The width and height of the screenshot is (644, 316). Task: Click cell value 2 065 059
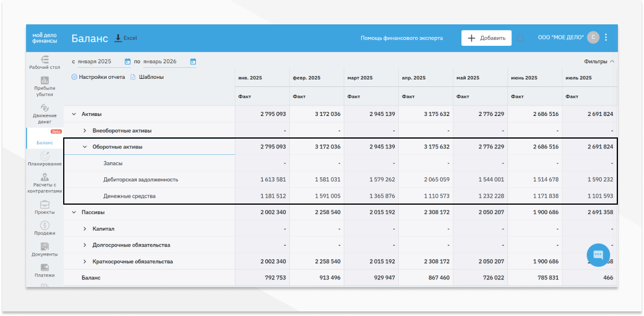(436, 180)
